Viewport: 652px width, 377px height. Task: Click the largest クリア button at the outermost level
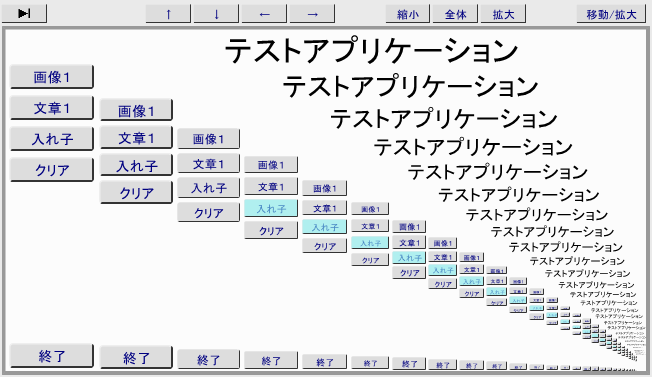pos(52,170)
